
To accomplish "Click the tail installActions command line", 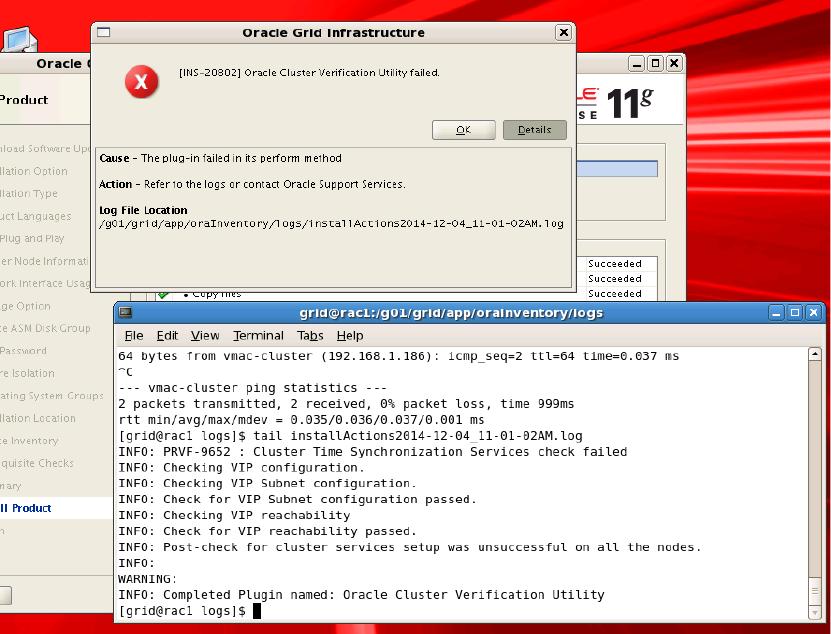I will click(350, 436).
